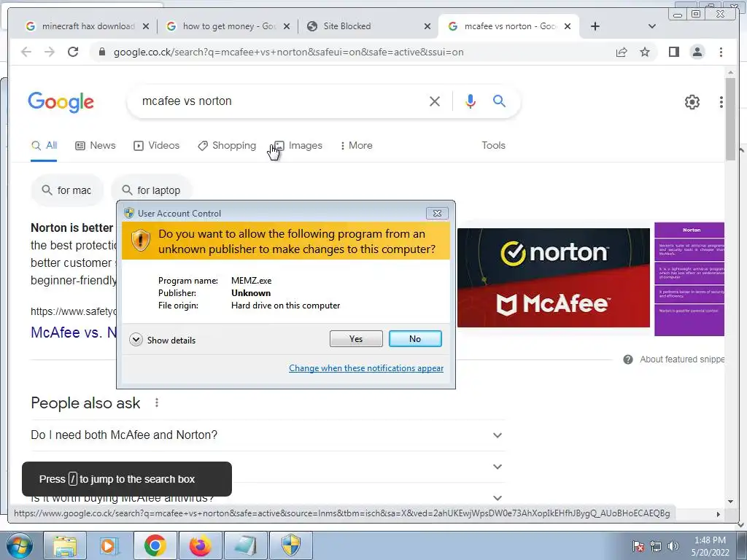This screenshot has width=747, height=560.
Task: Open the Chrome profile avatar icon
Action: click(x=697, y=52)
